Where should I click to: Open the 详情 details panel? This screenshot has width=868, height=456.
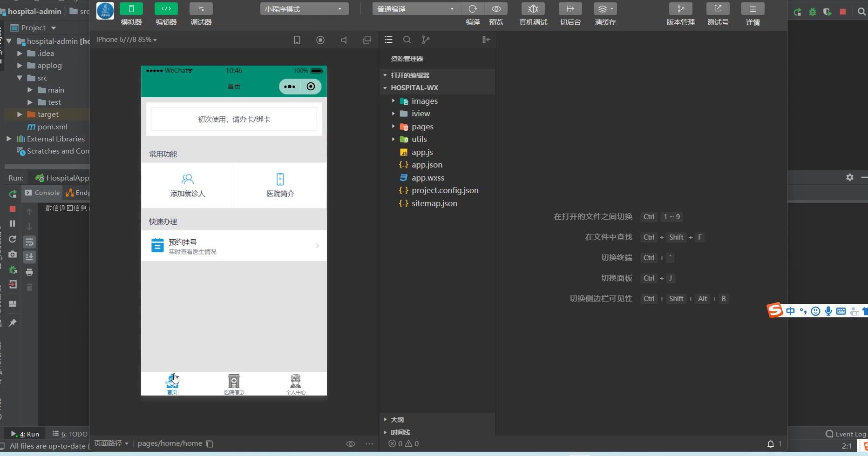pyautogui.click(x=753, y=9)
